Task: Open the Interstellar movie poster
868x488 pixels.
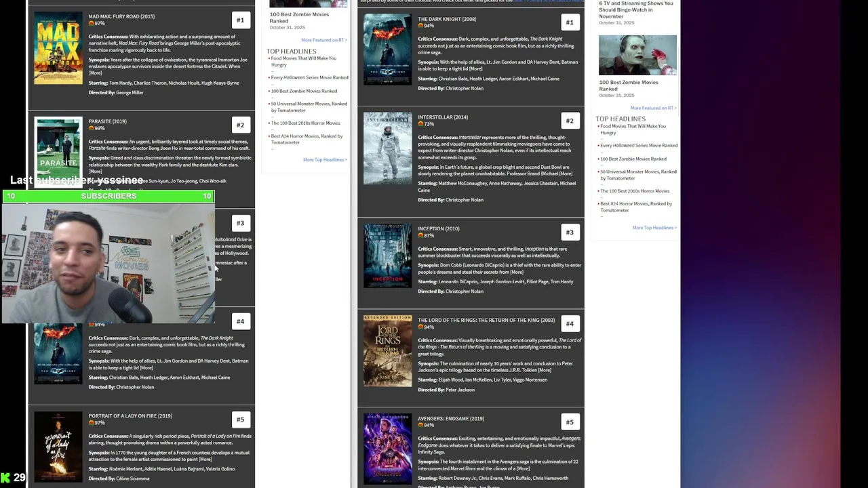Action: pyautogui.click(x=387, y=148)
